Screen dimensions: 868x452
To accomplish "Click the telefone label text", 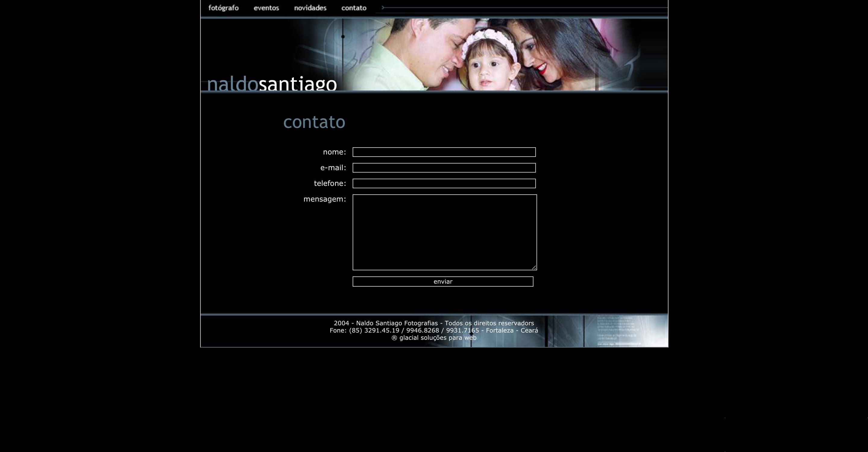I will coord(329,183).
